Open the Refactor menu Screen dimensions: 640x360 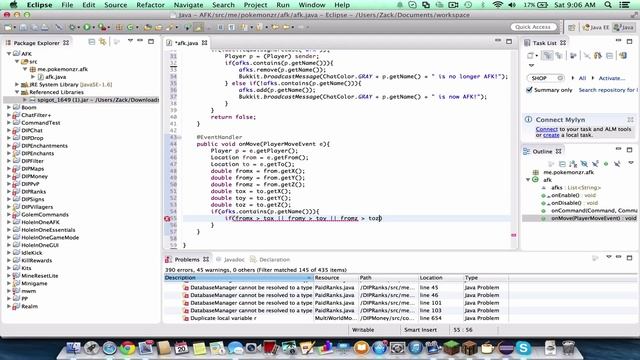pos(150,5)
